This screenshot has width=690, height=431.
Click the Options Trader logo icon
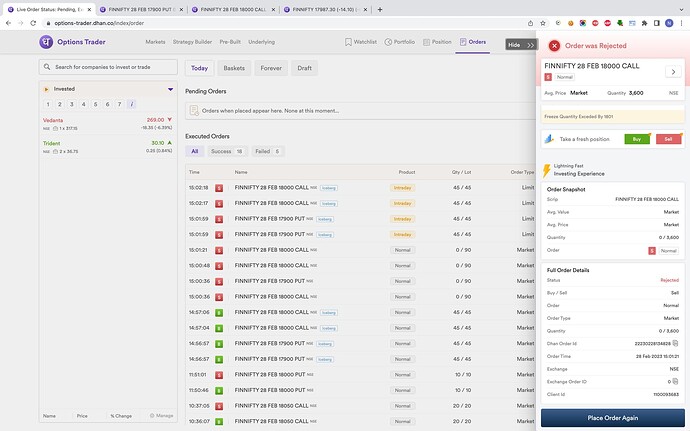[46, 42]
